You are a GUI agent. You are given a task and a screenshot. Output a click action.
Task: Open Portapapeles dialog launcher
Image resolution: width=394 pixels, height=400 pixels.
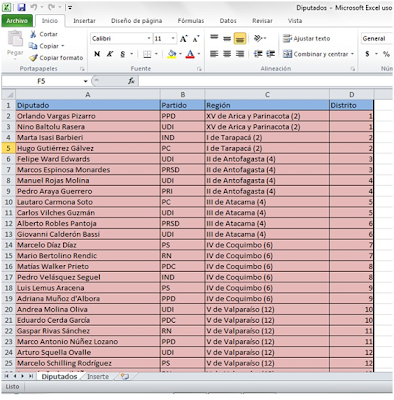82,69
